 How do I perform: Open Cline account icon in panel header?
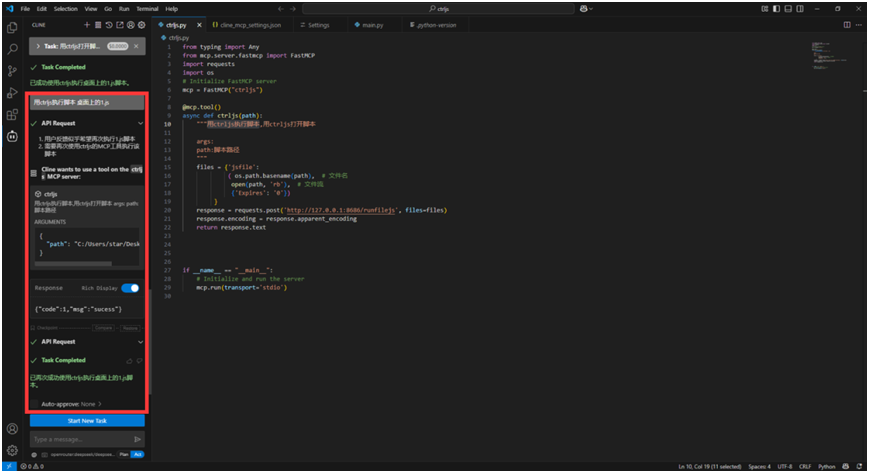[x=131, y=25]
